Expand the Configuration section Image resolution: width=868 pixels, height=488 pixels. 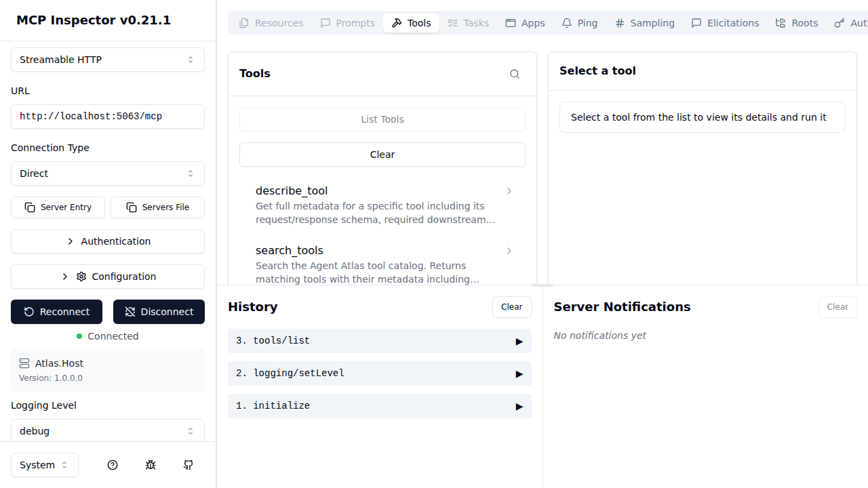(x=107, y=277)
